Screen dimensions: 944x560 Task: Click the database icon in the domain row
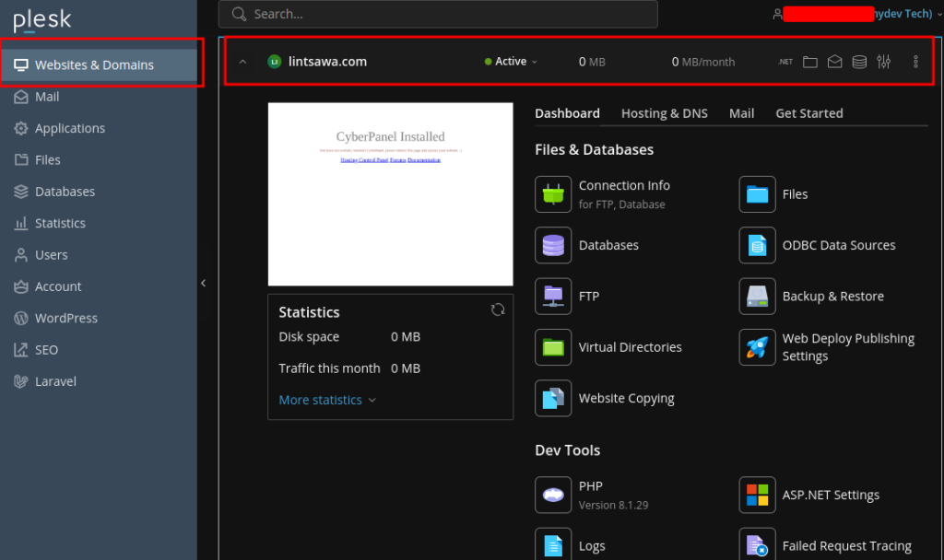point(860,62)
